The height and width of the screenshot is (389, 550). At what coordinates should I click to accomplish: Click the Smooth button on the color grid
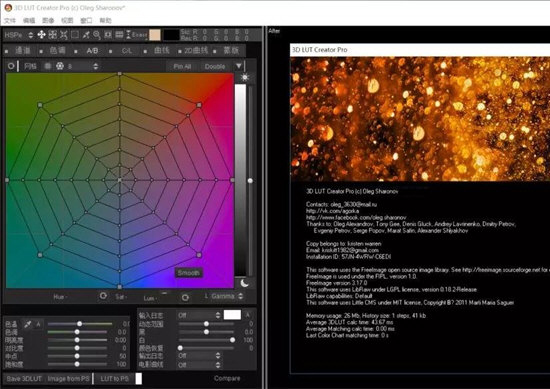pos(189,273)
